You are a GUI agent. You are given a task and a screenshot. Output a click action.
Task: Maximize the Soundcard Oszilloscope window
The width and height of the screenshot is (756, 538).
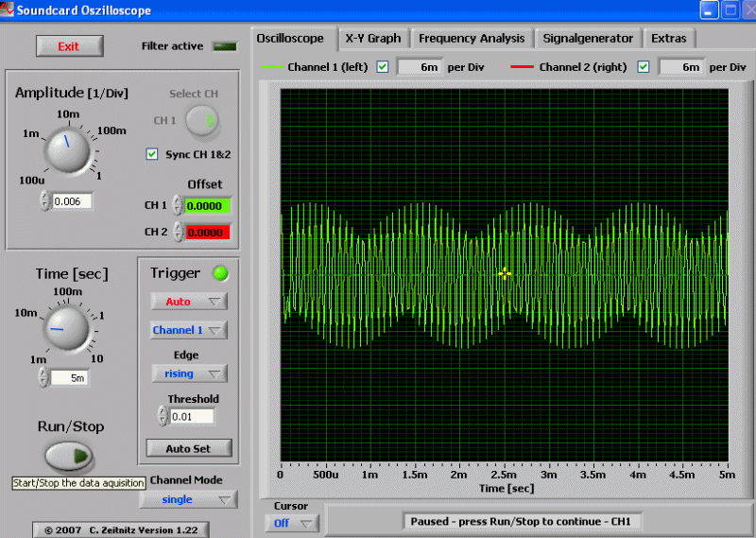pos(730,10)
